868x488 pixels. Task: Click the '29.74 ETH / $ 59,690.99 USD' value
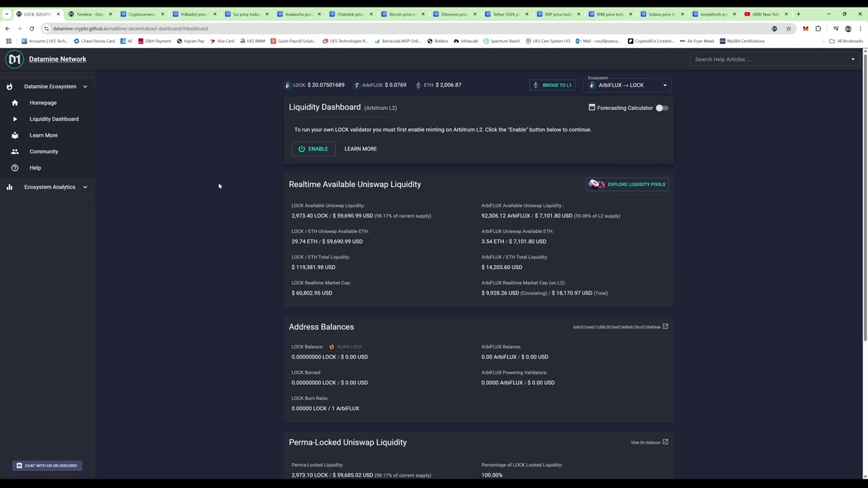(327, 241)
